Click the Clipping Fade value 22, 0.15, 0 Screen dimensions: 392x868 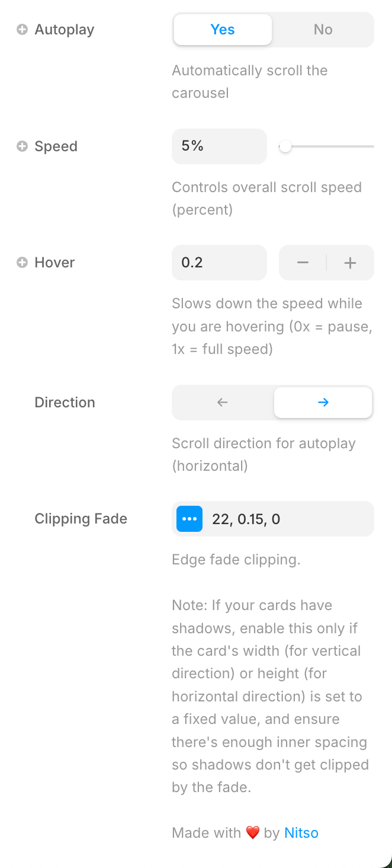pyautogui.click(x=246, y=519)
